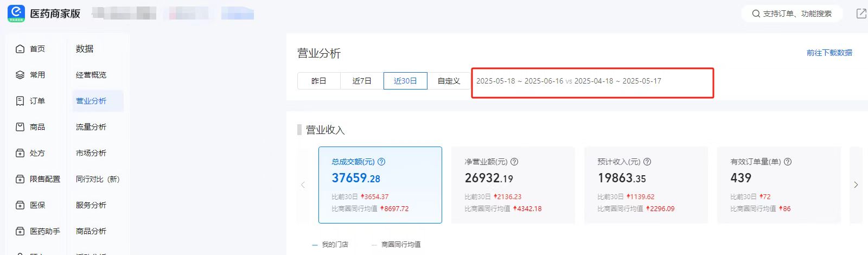Open 流量分析 in data submenu

[91, 127]
